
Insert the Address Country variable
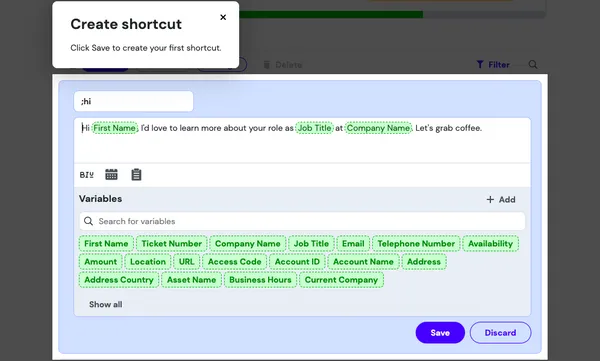(119, 279)
